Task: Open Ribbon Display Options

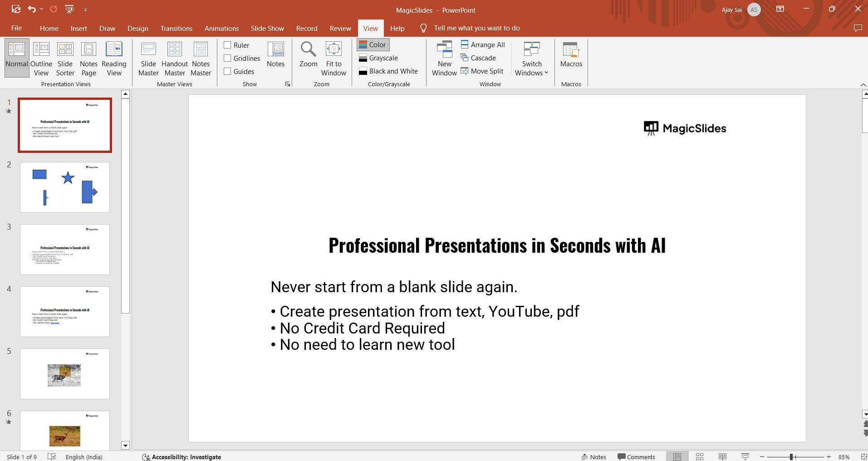Action: (780, 9)
